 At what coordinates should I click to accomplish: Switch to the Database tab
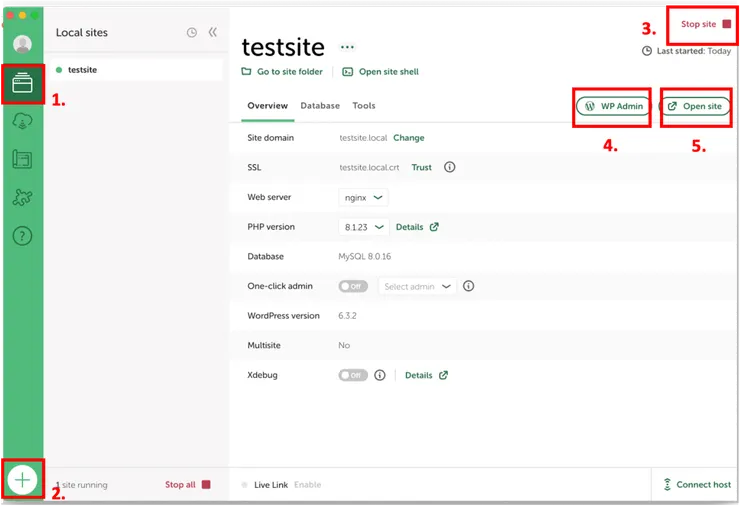tap(320, 106)
